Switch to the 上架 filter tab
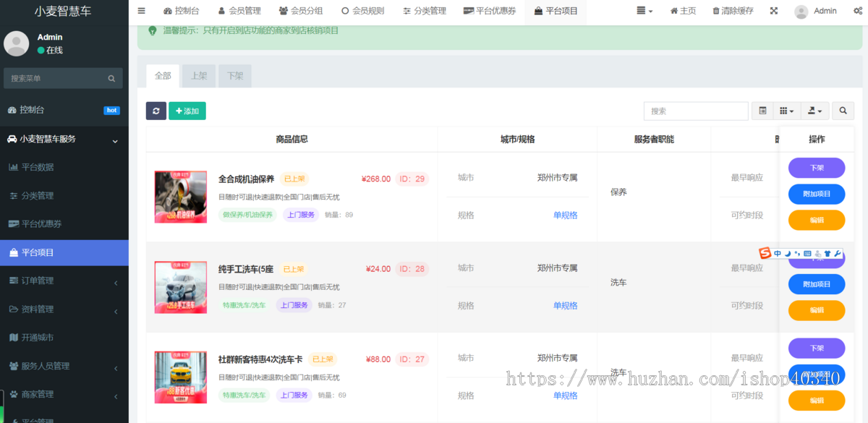This screenshot has width=868, height=423. (199, 76)
